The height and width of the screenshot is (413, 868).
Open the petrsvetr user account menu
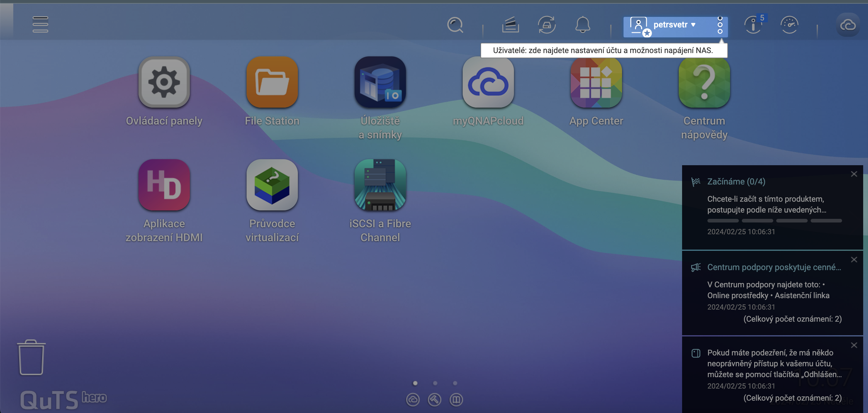click(670, 25)
